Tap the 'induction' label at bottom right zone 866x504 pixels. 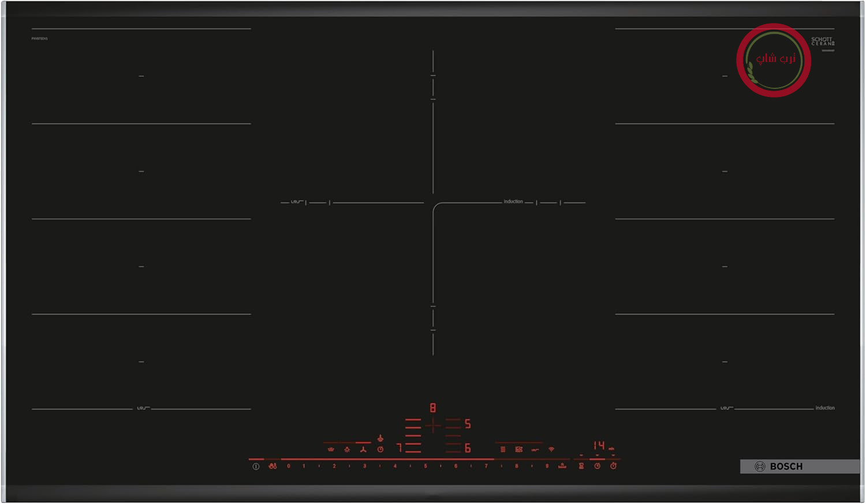[825, 408]
